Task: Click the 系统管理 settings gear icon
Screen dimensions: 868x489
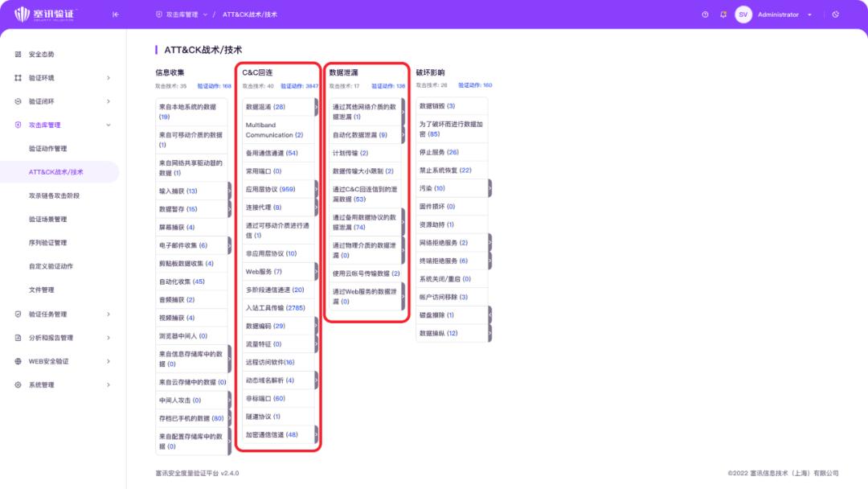Action: [x=16, y=384]
